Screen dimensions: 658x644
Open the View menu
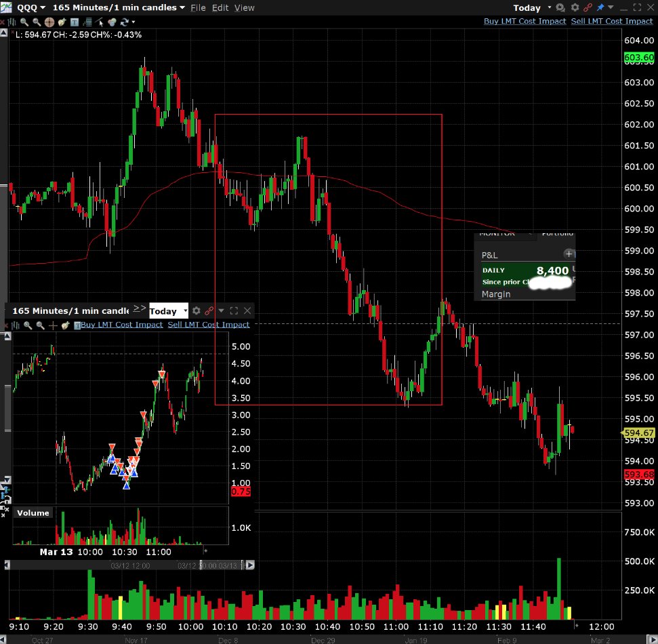[x=244, y=7]
